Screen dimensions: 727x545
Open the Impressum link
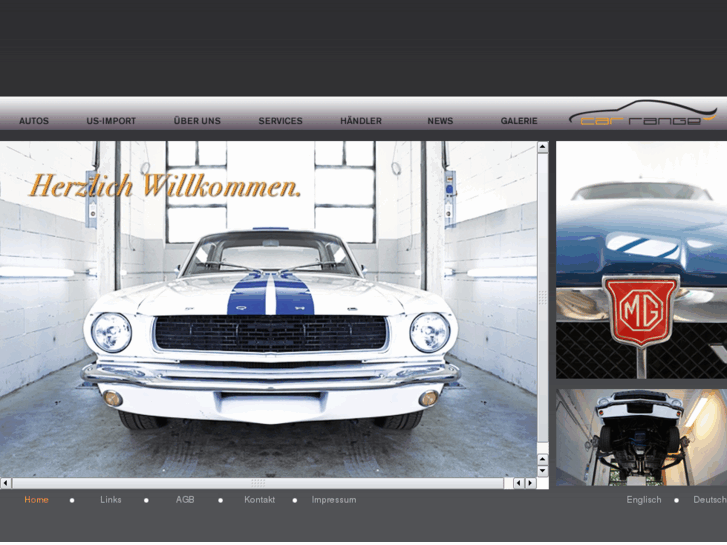click(334, 500)
